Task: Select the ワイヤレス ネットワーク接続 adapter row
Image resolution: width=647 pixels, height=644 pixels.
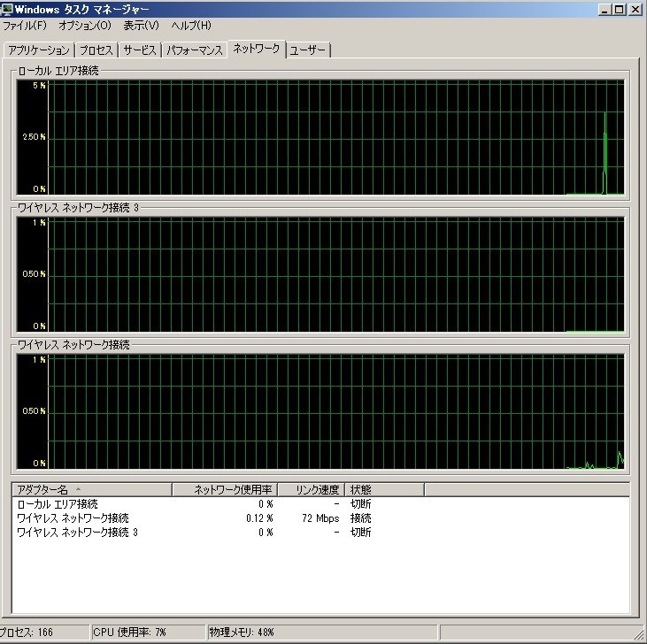Action: 320,517
